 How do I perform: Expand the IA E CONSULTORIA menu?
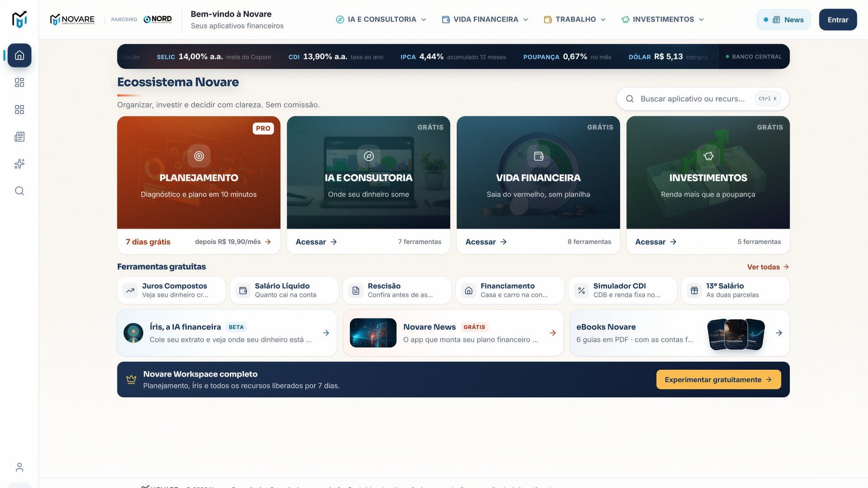pyautogui.click(x=381, y=19)
